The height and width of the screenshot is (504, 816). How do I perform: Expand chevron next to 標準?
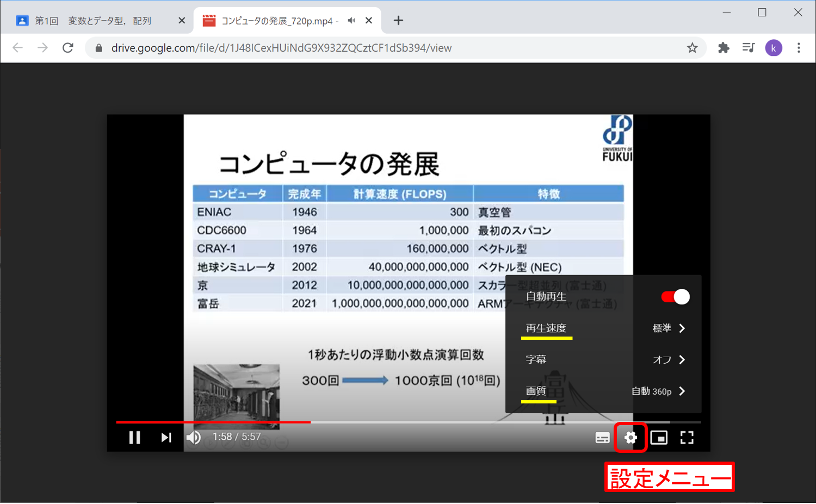coord(682,328)
